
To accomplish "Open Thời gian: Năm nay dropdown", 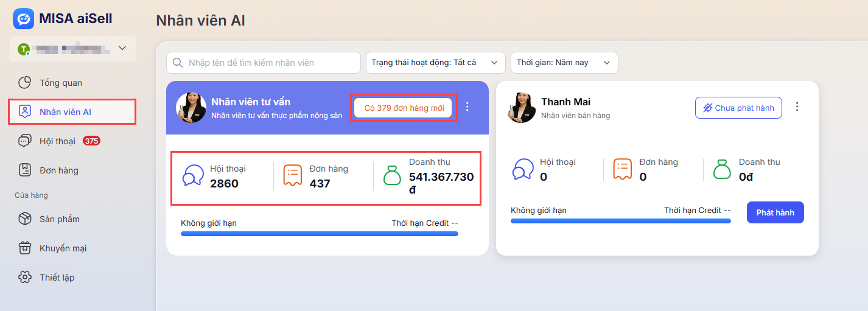I will pos(564,63).
